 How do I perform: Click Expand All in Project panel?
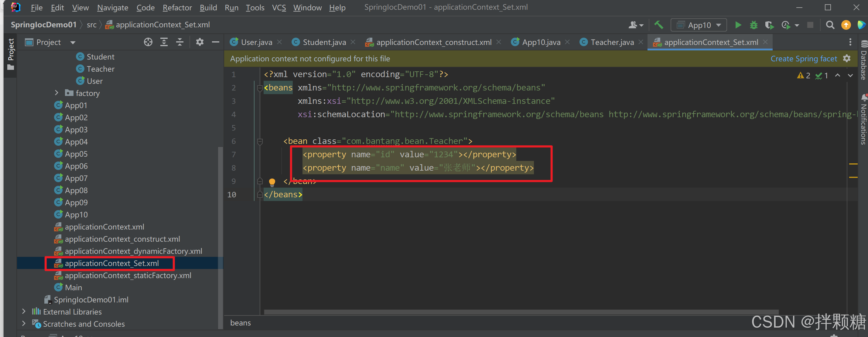(x=164, y=42)
